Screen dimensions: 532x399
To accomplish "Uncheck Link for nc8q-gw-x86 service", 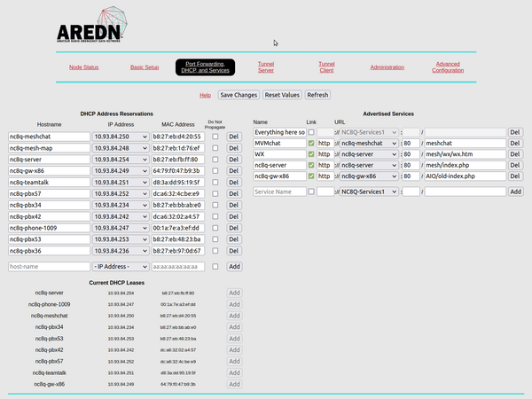I will [x=311, y=176].
